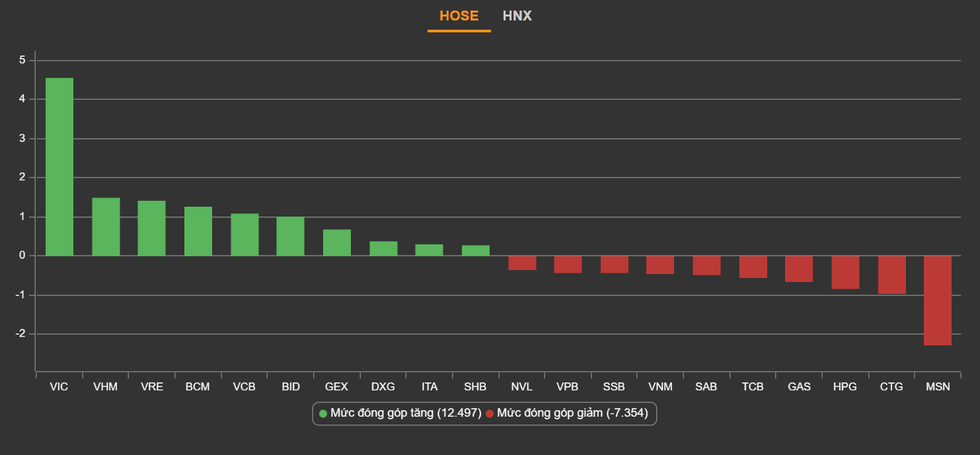Select the HOSE tab
The image size is (980, 455).
[459, 16]
